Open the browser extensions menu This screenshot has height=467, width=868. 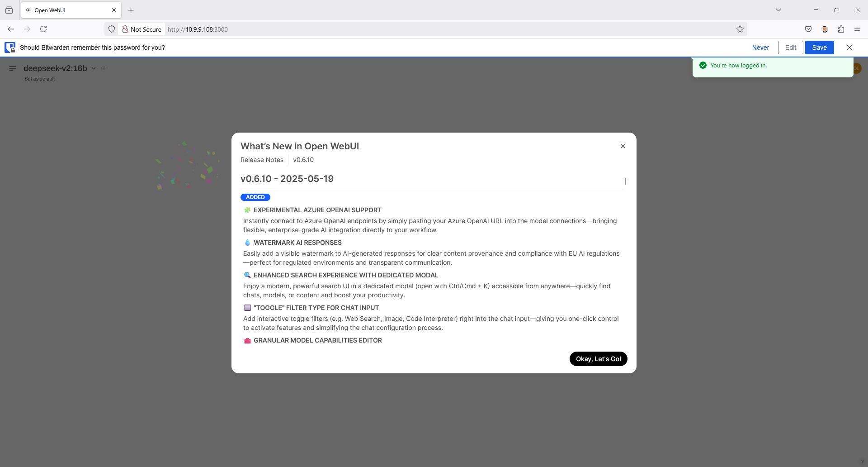point(841,29)
